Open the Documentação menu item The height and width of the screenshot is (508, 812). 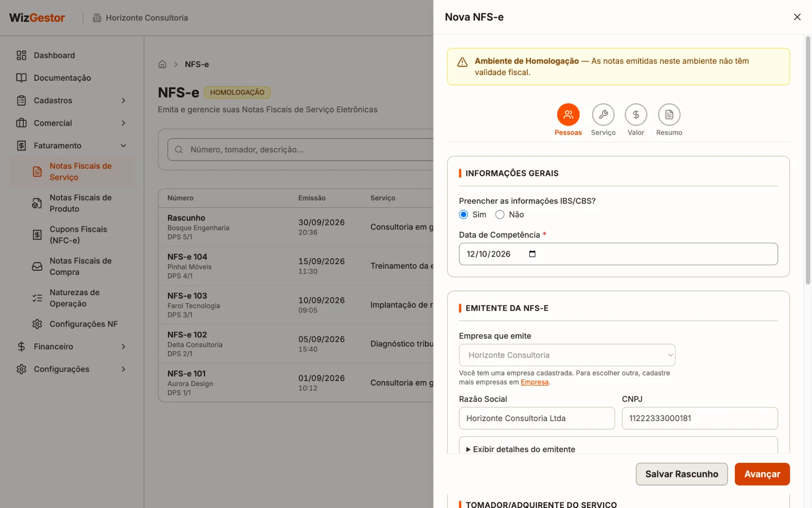point(72,78)
